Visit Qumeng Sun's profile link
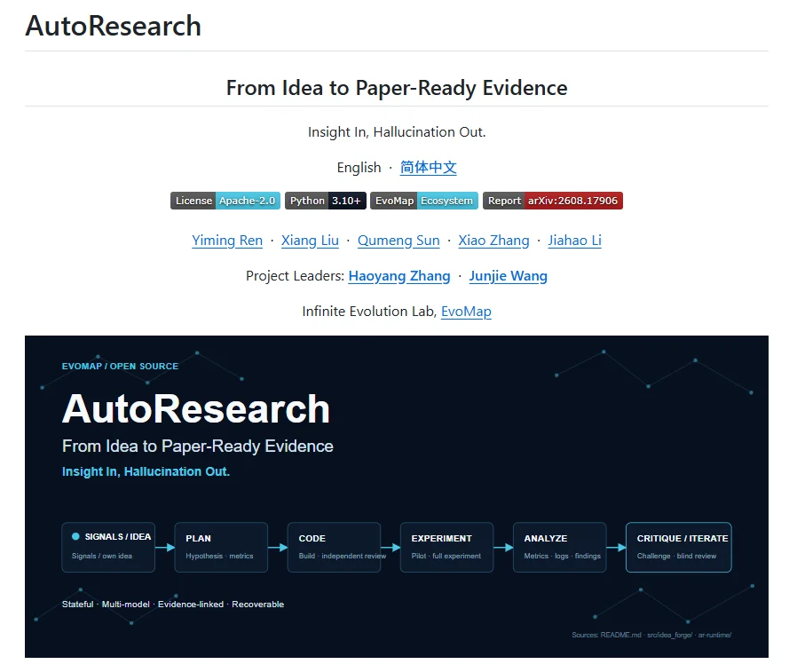Image resolution: width=789 pixels, height=672 pixels. [x=398, y=241]
